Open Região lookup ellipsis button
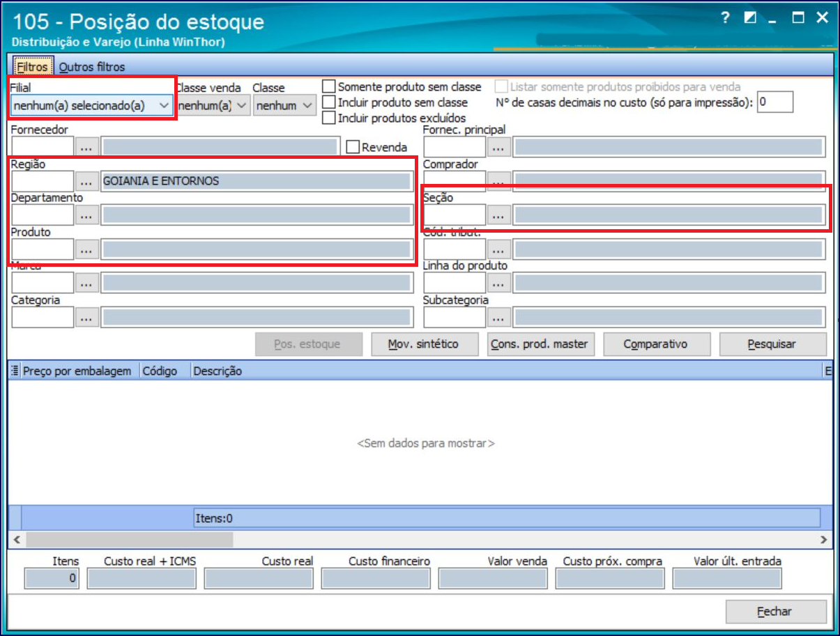This screenshot has height=636, width=840. pyautogui.click(x=86, y=182)
